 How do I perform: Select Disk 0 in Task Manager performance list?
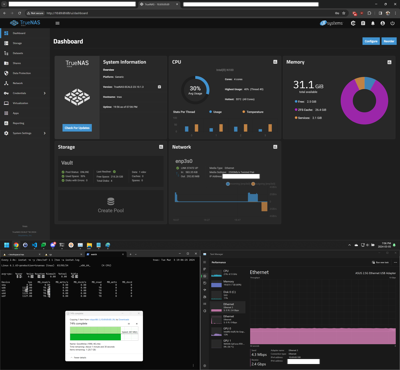click(x=228, y=295)
